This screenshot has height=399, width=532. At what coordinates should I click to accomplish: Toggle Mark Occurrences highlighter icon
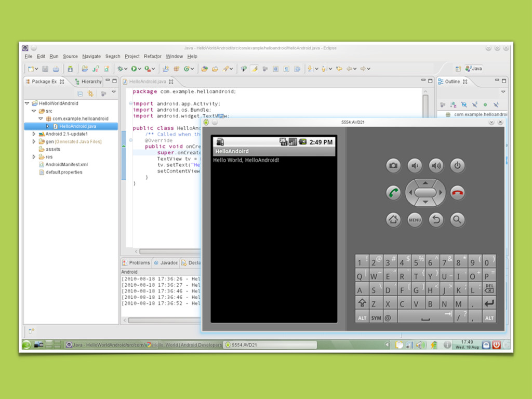click(x=254, y=69)
